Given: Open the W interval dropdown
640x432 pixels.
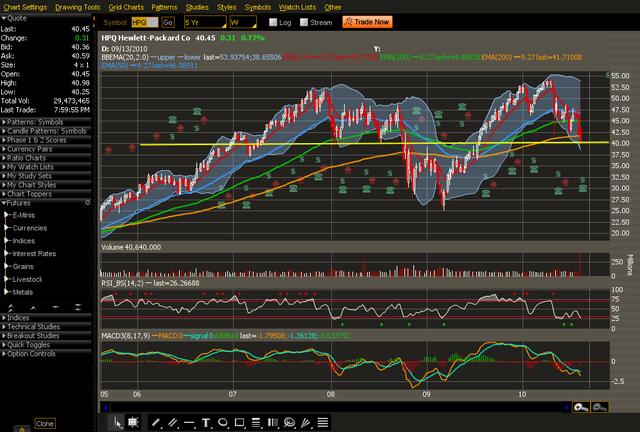Looking at the screenshot, I should [243, 22].
